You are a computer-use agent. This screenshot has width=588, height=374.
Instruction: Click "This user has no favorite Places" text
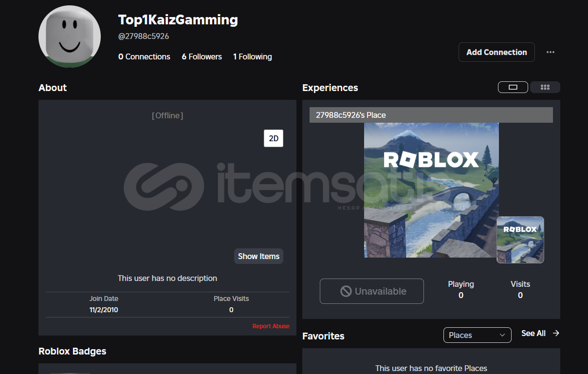[431, 368]
